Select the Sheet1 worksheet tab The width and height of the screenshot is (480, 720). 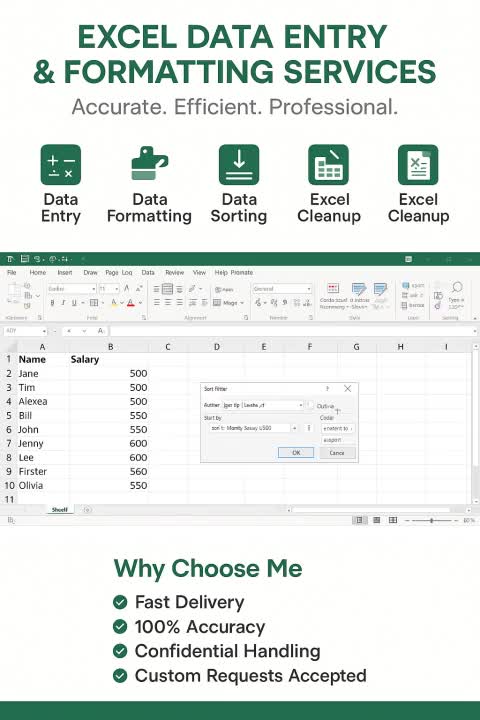click(x=60, y=510)
